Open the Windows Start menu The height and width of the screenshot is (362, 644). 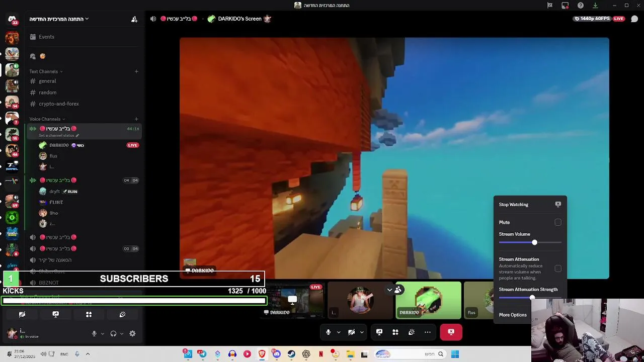[x=455, y=354]
